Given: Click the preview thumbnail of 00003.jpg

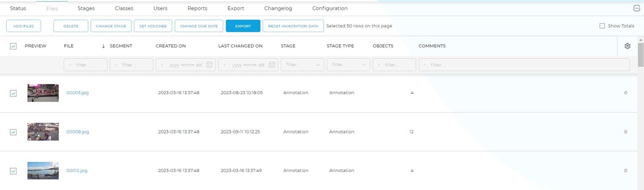Looking at the screenshot, I should click(43, 93).
